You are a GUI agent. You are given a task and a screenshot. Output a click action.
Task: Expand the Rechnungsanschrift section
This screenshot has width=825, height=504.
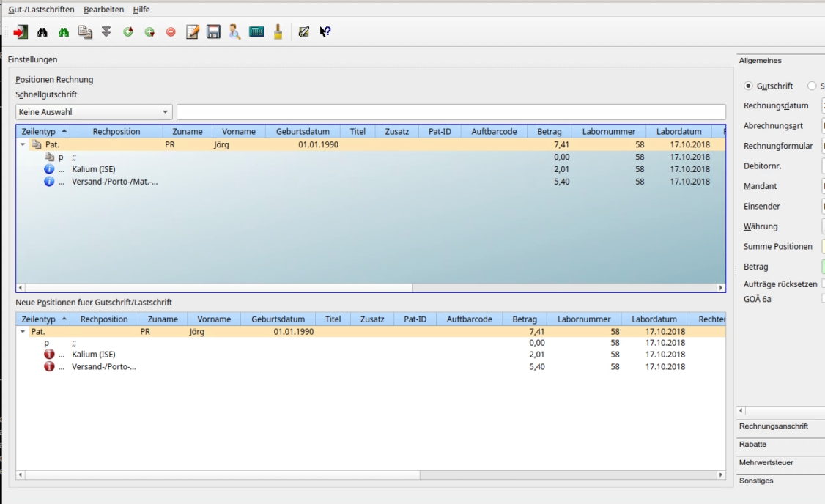774,426
